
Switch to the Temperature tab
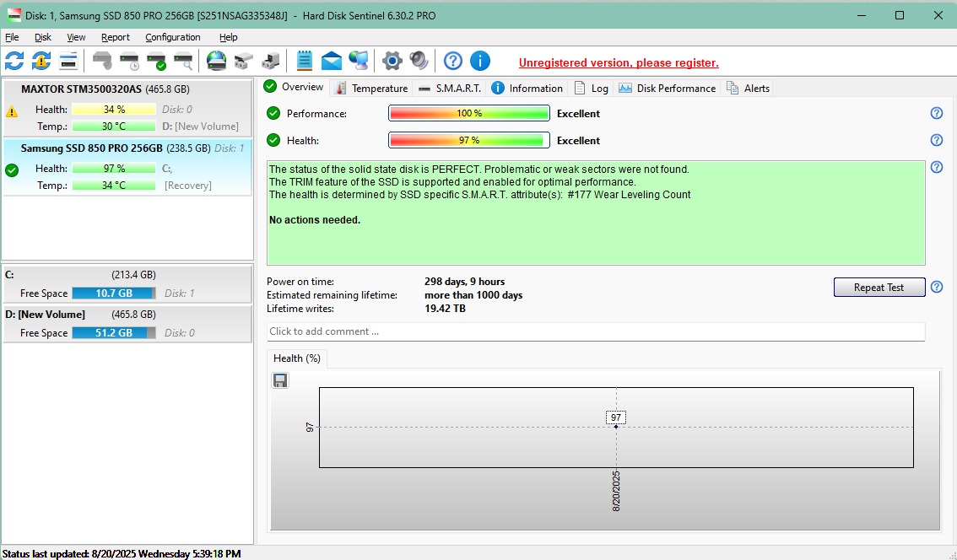[371, 89]
